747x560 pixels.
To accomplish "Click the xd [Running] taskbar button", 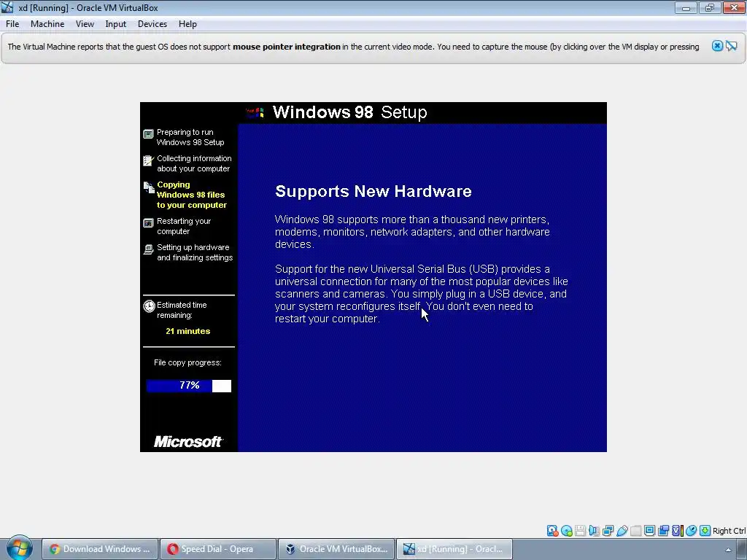I will point(454,549).
